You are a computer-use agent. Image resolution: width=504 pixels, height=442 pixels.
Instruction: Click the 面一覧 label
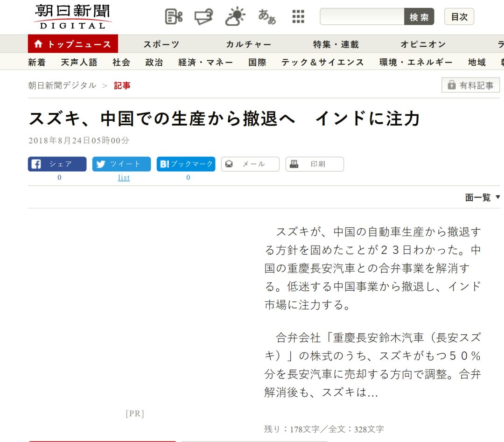pyautogui.click(x=478, y=197)
